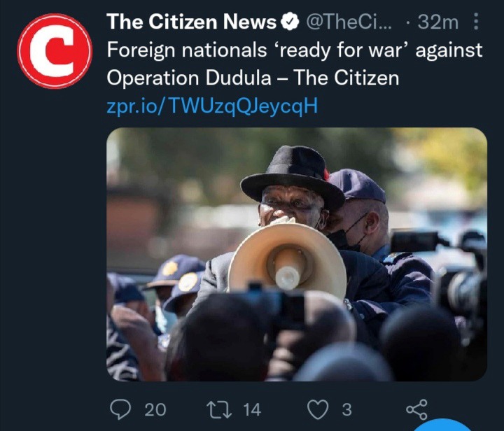Tap the retweet arrows icon
Image resolution: width=504 pixels, height=431 pixels.
click(219, 410)
